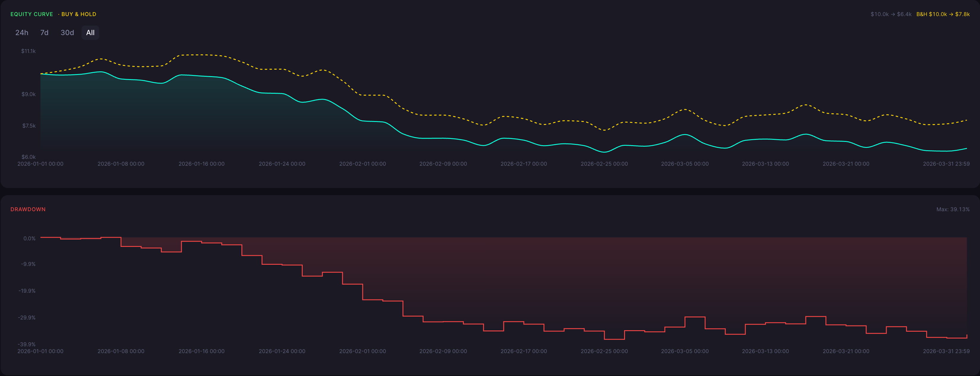
Task: Click 2026-03-13 00:00 on the drawdown chart axis
Action: click(x=765, y=351)
